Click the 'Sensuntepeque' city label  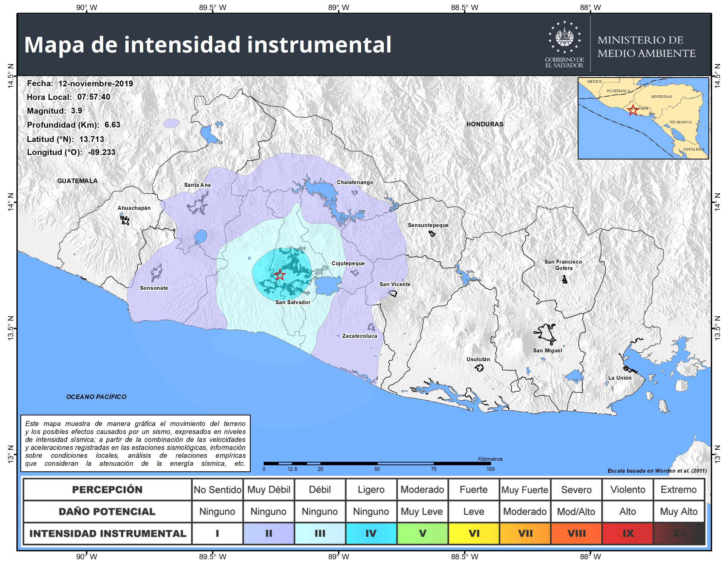click(428, 225)
